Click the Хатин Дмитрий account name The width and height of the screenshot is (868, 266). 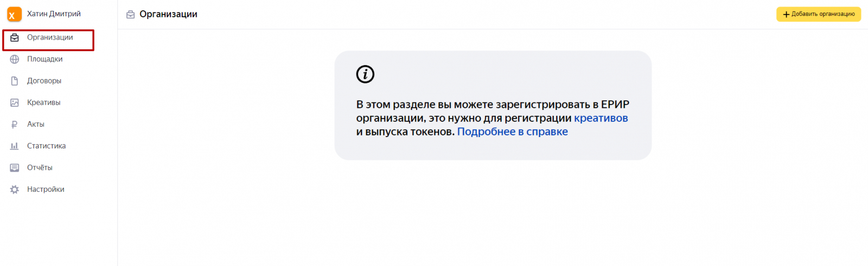54,14
